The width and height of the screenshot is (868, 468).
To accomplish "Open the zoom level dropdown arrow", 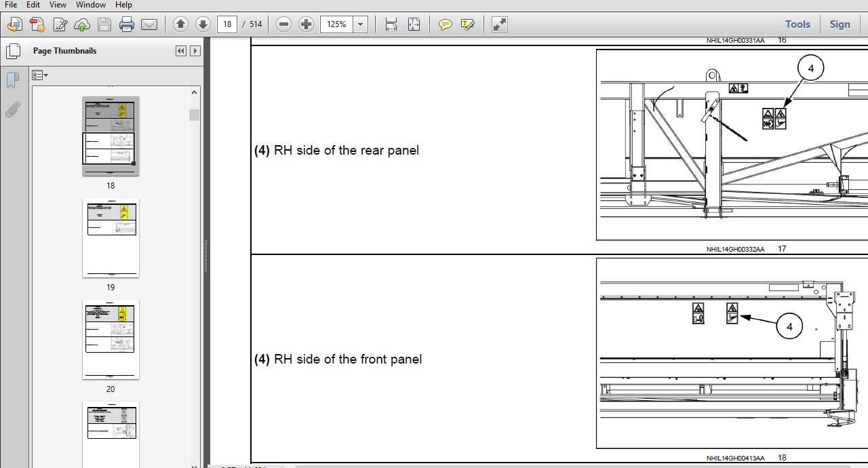I will 361,24.
